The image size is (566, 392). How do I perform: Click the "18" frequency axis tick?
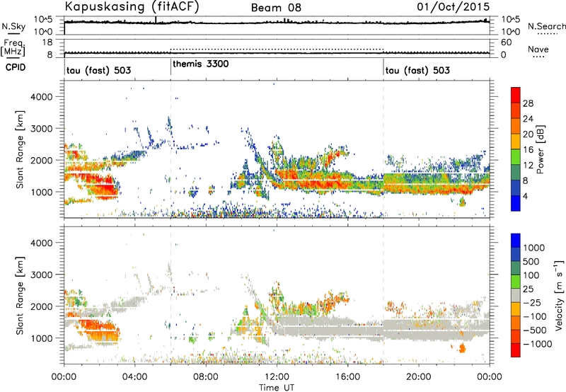(x=47, y=42)
